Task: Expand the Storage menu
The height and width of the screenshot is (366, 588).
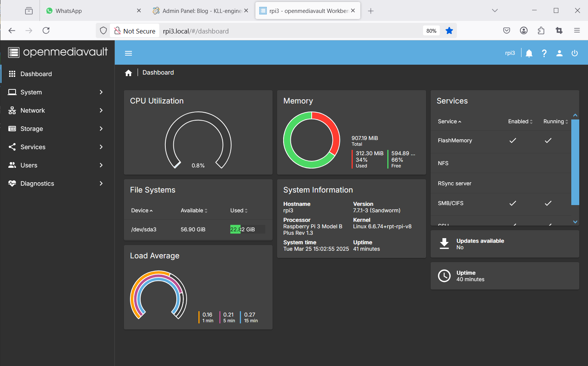Action: (57, 129)
